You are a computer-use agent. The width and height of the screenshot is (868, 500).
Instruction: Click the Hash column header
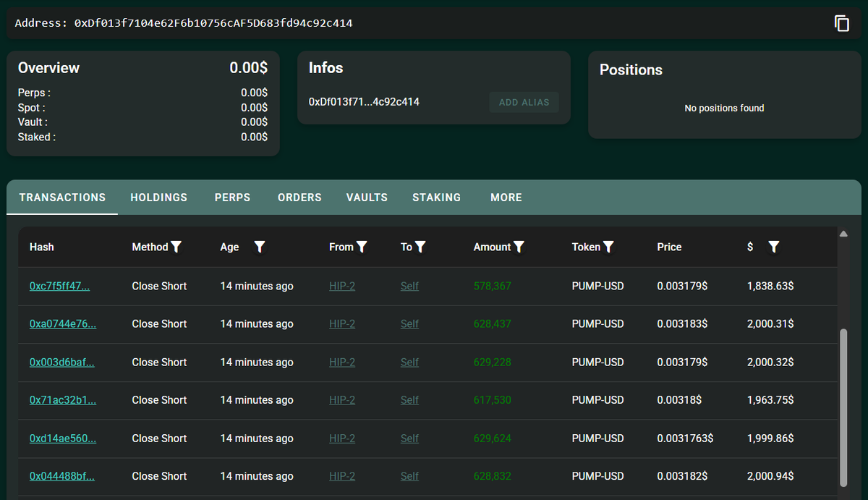pyautogui.click(x=42, y=247)
